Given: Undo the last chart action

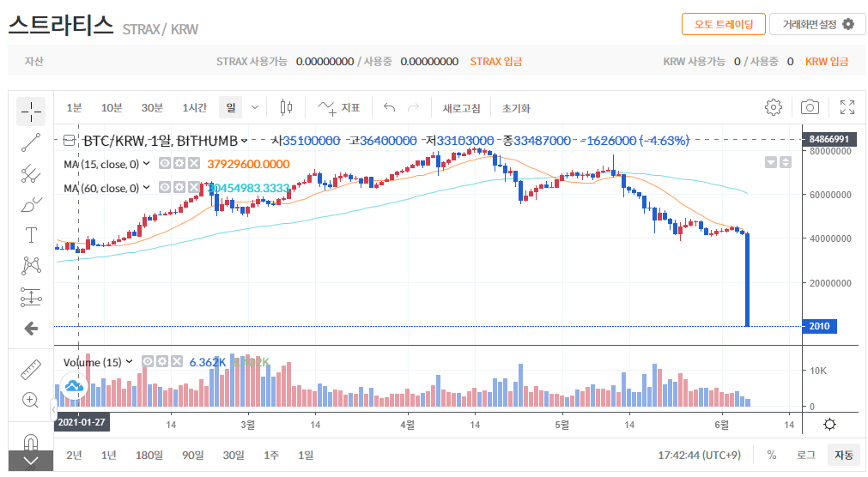Looking at the screenshot, I should (390, 107).
